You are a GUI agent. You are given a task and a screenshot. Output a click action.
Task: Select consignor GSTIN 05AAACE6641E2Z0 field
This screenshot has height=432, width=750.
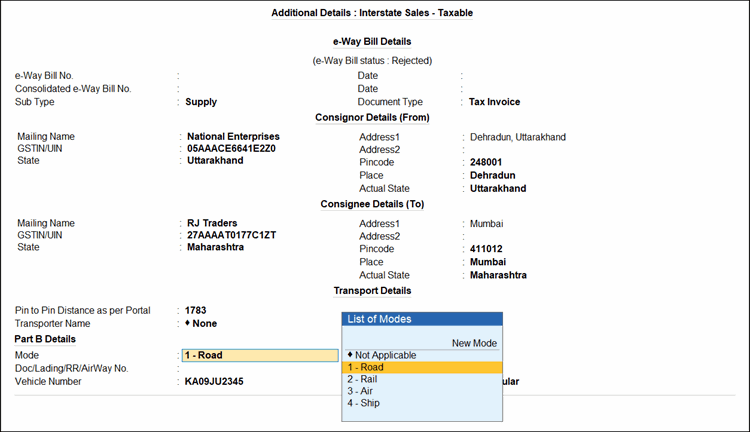pos(231,148)
